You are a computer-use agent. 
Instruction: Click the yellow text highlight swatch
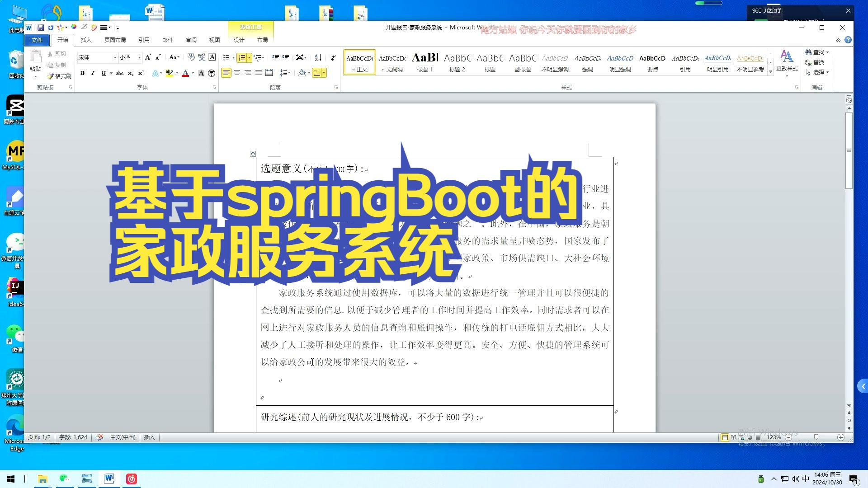(x=170, y=73)
